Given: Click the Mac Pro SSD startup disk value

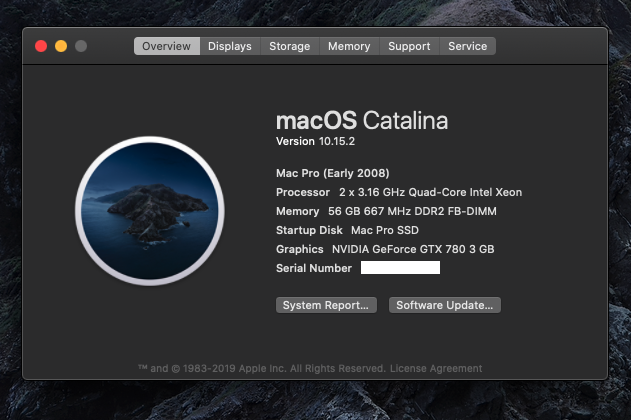Looking at the screenshot, I should coord(385,230).
